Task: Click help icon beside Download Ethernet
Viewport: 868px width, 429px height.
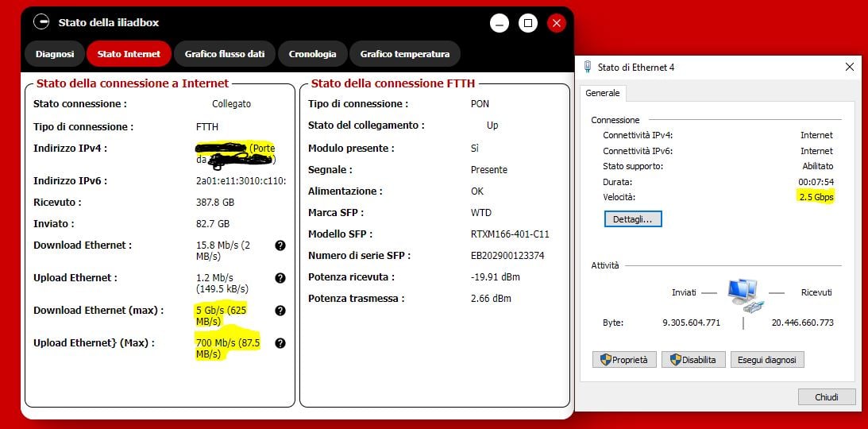Action: click(280, 245)
